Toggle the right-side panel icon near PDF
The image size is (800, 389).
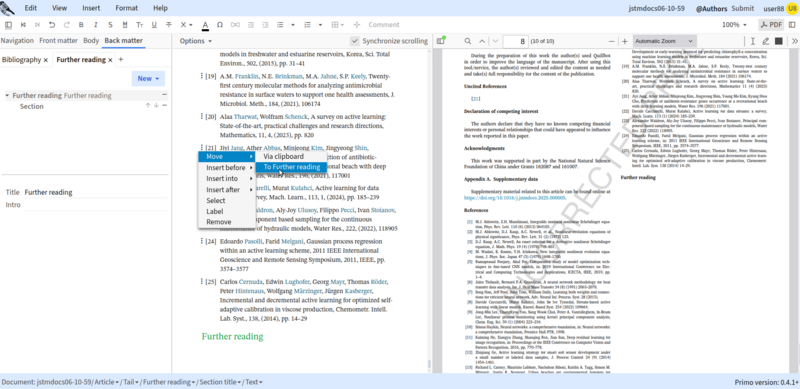point(792,25)
